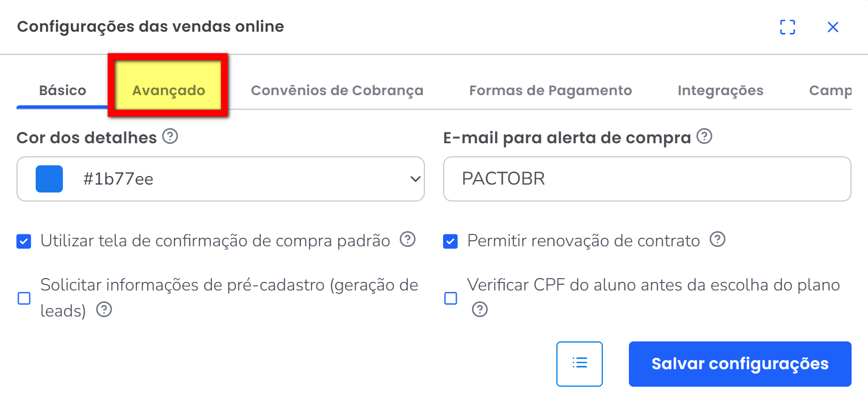The width and height of the screenshot is (868, 402).
Task: Click help icon for Permitir renovação de contrato
Action: point(718,240)
